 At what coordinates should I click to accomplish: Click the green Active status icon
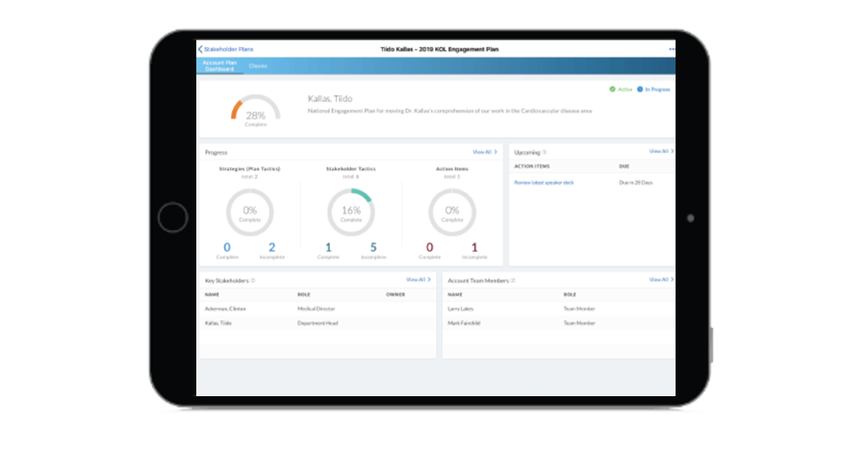tap(611, 89)
